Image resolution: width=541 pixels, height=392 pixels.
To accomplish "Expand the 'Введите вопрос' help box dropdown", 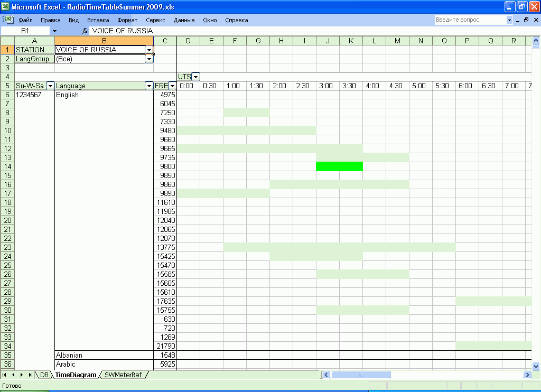I will coord(509,20).
